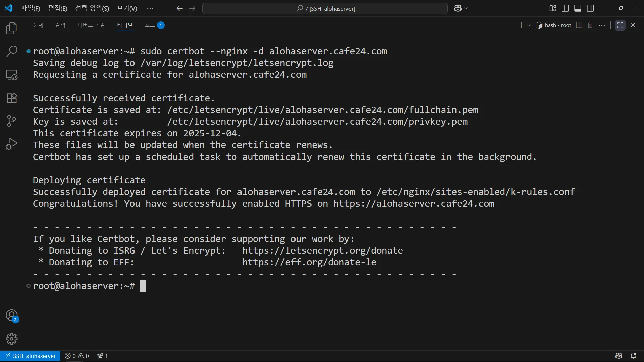Restore maximized panel size

pyautogui.click(x=620, y=25)
